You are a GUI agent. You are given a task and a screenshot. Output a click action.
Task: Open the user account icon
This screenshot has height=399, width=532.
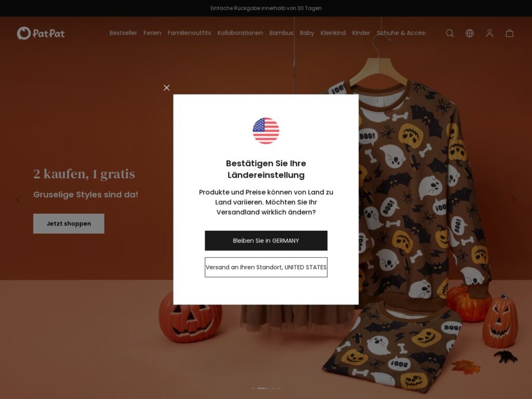[489, 33]
